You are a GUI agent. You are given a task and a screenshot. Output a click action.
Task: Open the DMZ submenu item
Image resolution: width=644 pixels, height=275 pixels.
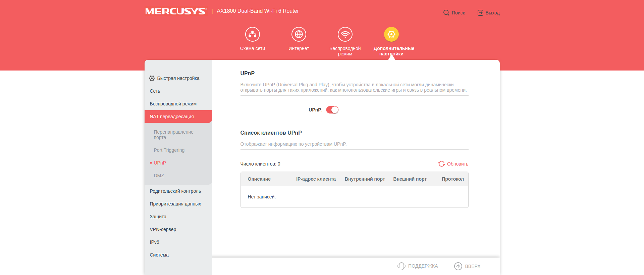[159, 176]
